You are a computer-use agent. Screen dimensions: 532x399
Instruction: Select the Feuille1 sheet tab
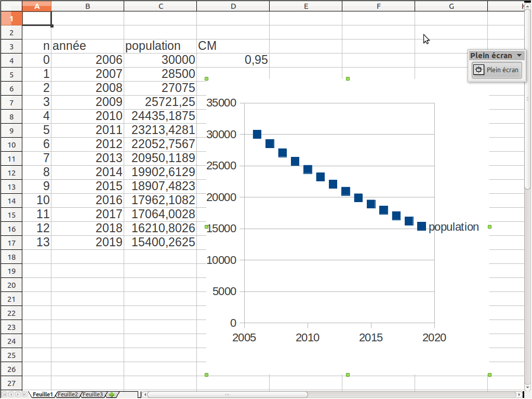pyautogui.click(x=43, y=394)
